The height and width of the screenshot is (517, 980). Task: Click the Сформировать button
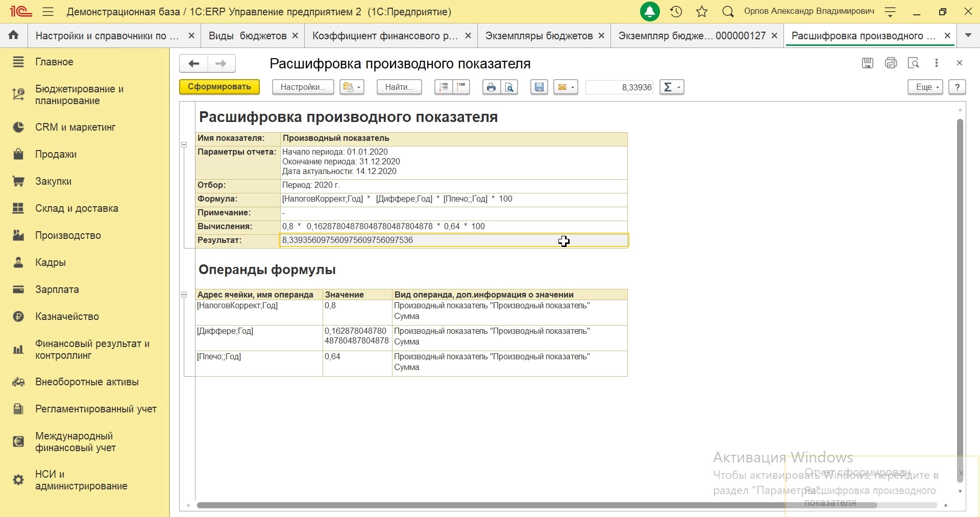tap(219, 87)
